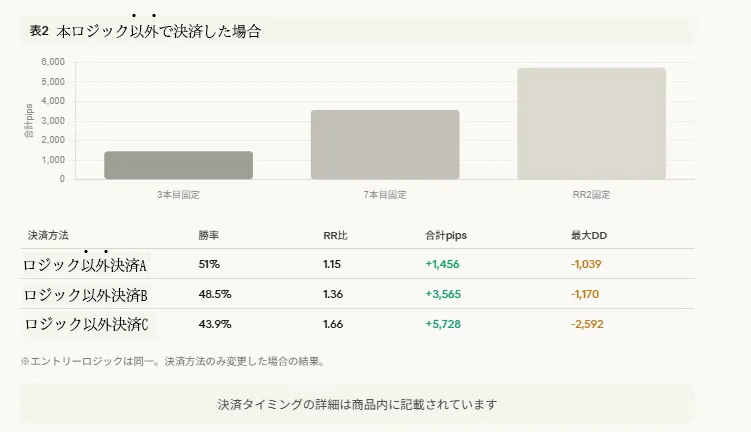751x432 pixels.
Task: Click the 1.66 RR ratio cell
Action: coord(333,324)
